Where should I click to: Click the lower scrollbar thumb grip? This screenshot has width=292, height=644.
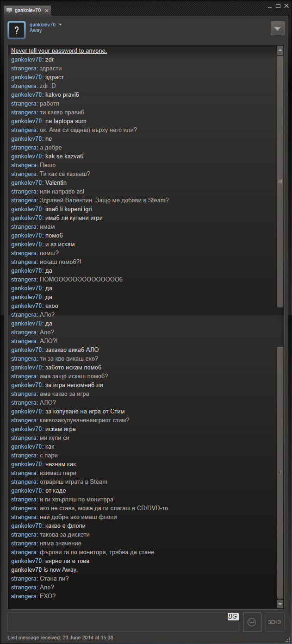click(280, 473)
